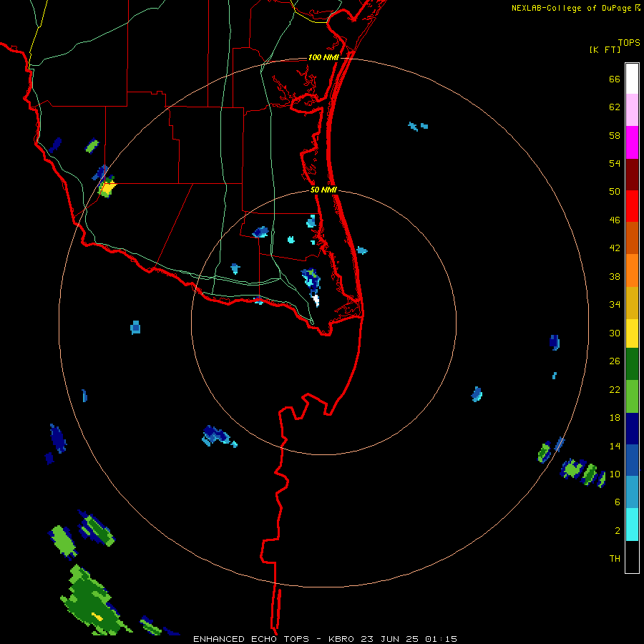Click the 6 legend value
The height and width of the screenshot is (644, 644).
click(618, 502)
